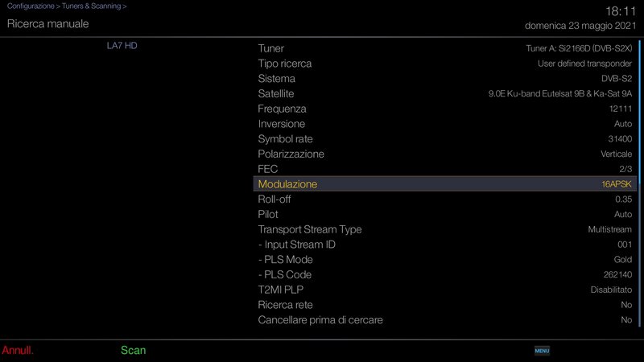644x362 pixels.
Task: Select the Tipo ricerca row
Action: coord(445,64)
